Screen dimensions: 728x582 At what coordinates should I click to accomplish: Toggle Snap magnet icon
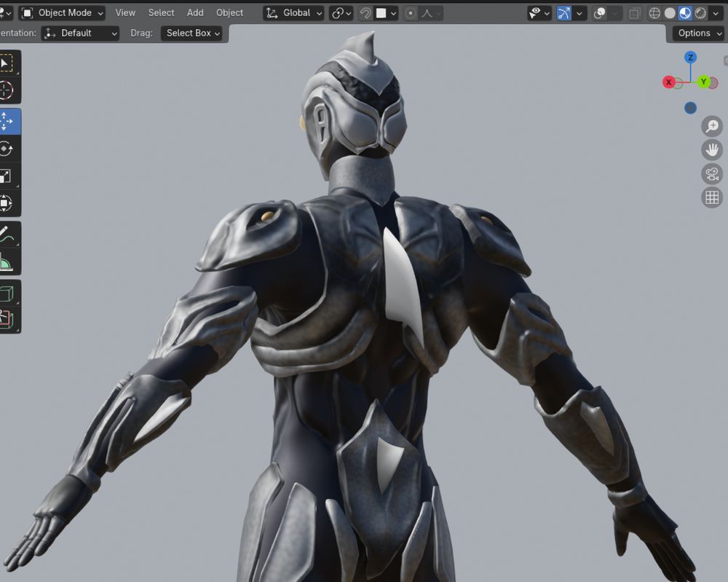tap(365, 13)
